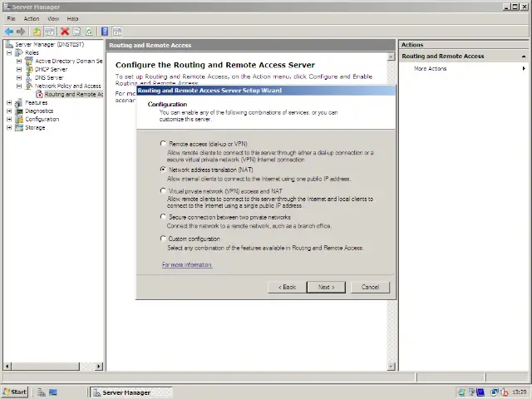Click the Network Policy and Access icon
The width and height of the screenshot is (532, 399).
[30, 86]
